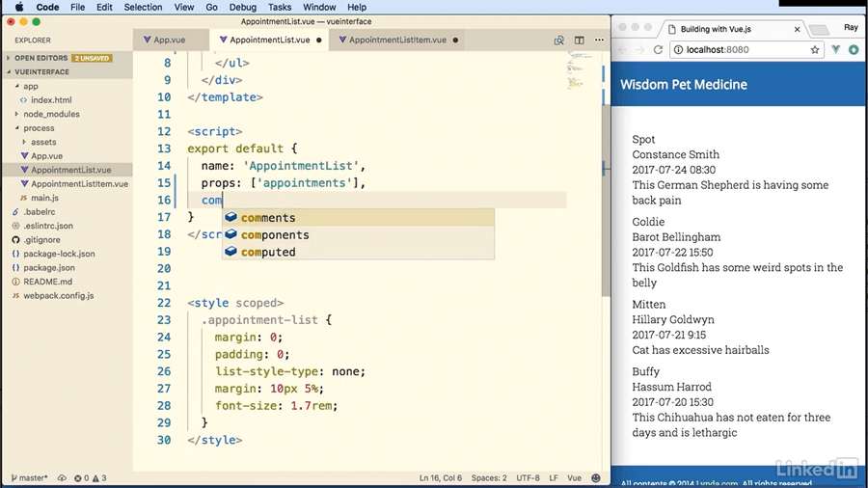Click the site info icon in address bar
The image size is (868, 488).
coord(678,50)
